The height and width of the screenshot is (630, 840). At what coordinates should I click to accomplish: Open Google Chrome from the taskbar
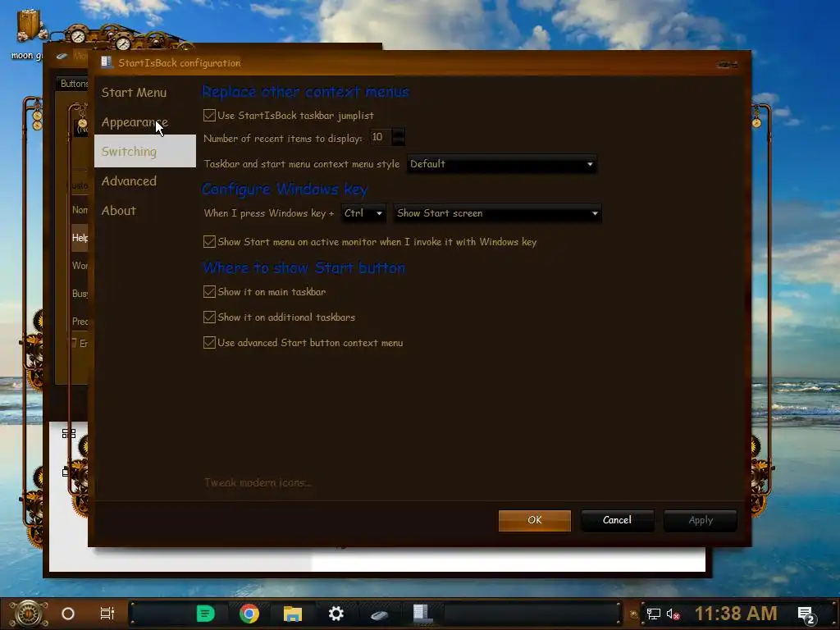click(x=249, y=614)
